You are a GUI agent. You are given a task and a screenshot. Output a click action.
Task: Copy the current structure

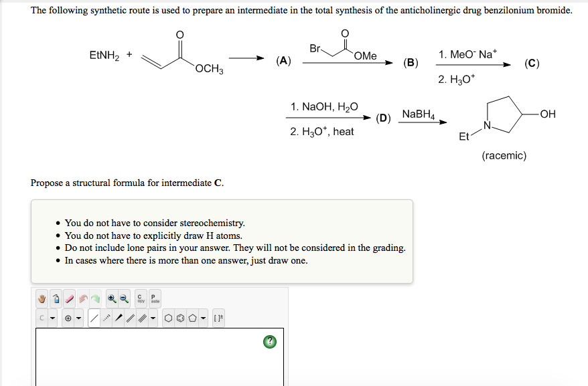tap(140, 298)
